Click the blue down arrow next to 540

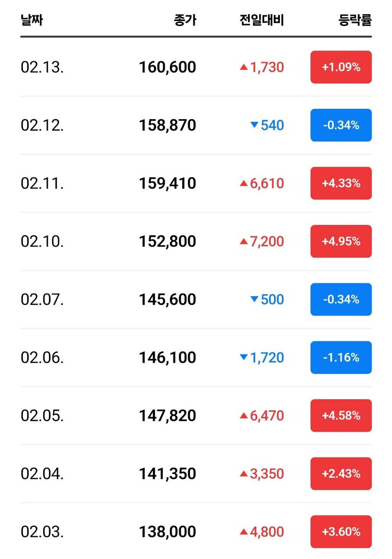point(254,125)
